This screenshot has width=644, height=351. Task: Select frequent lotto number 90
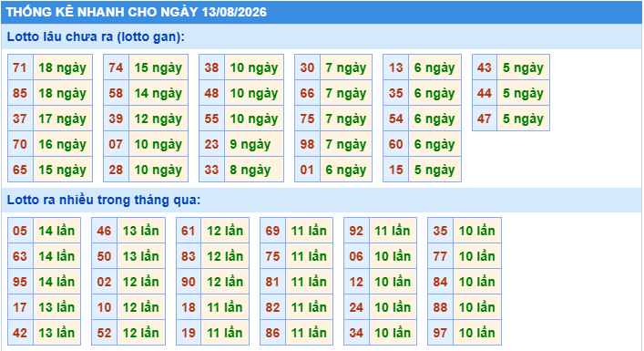[x=189, y=282]
